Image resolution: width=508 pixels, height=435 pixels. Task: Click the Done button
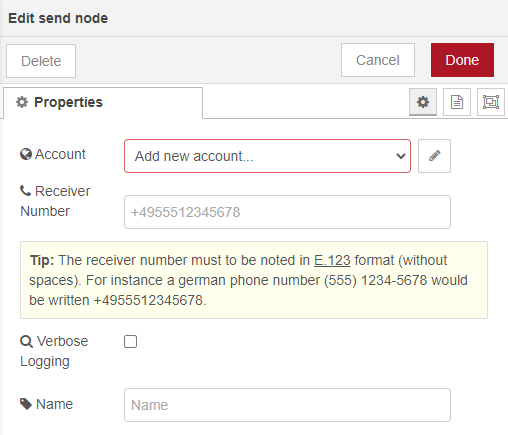click(462, 60)
